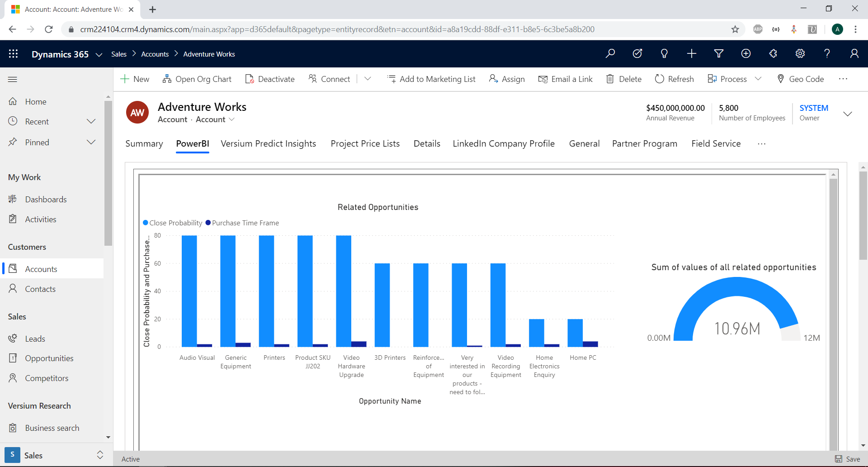The height and width of the screenshot is (467, 868).
Task: Expand the header fields chevron near Owner
Action: point(848,114)
